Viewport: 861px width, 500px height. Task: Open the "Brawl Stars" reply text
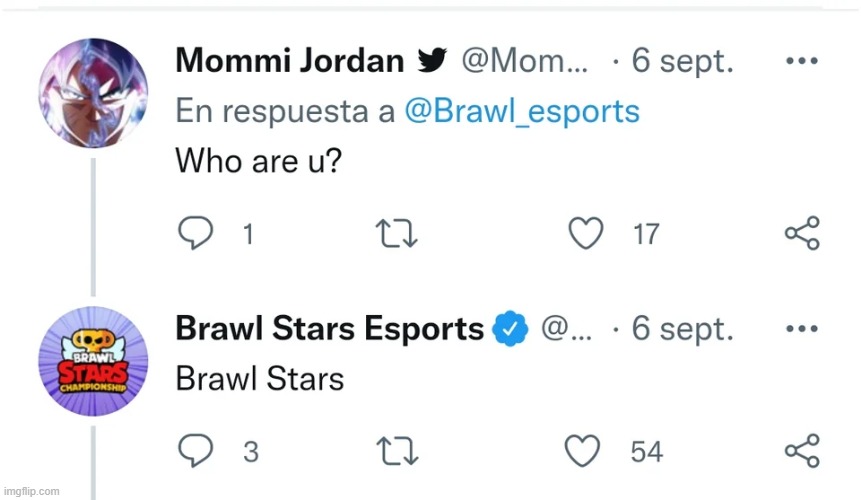click(x=260, y=379)
